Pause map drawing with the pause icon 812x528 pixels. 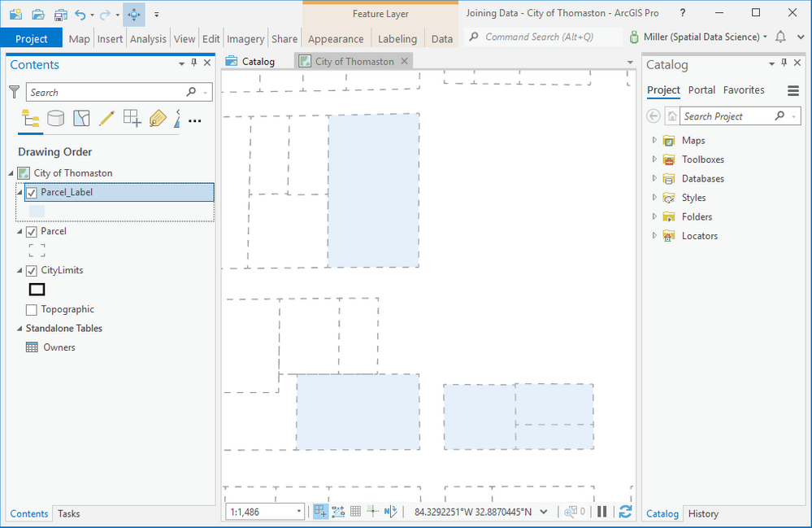tap(602, 512)
